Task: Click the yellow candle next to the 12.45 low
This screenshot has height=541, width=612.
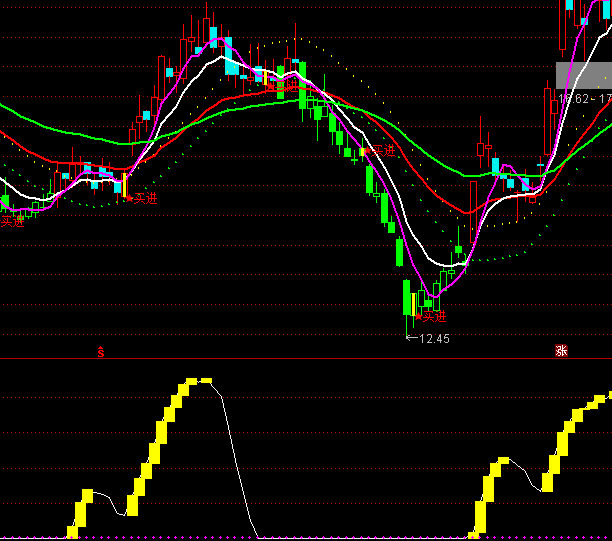Action: 415,303
